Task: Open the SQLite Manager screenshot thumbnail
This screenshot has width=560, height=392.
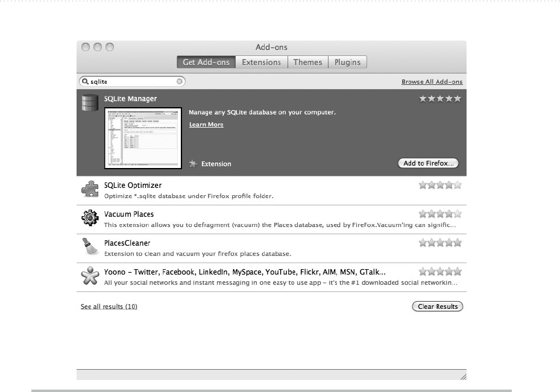Action: (143, 138)
